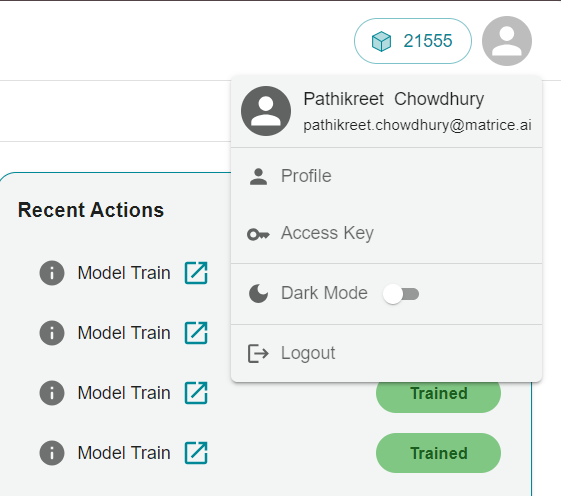Click the credits cube icon
Screen dimensions: 561x496
(381, 41)
